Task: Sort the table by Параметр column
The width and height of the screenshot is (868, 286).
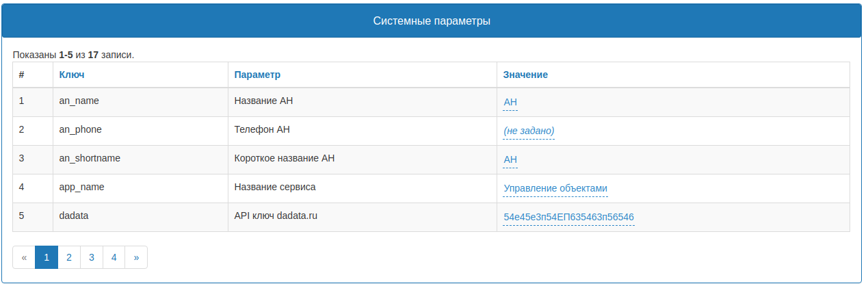Action: coord(257,75)
